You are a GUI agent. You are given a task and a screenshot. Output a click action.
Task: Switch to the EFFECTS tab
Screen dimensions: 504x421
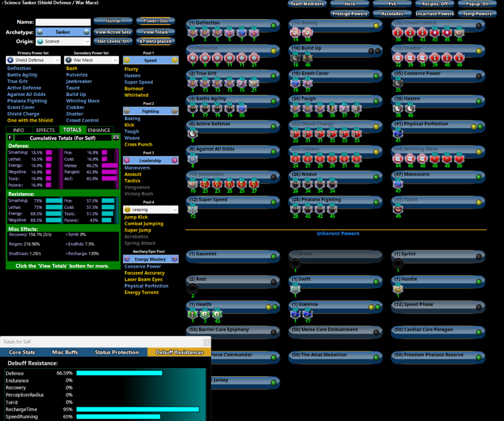point(45,130)
